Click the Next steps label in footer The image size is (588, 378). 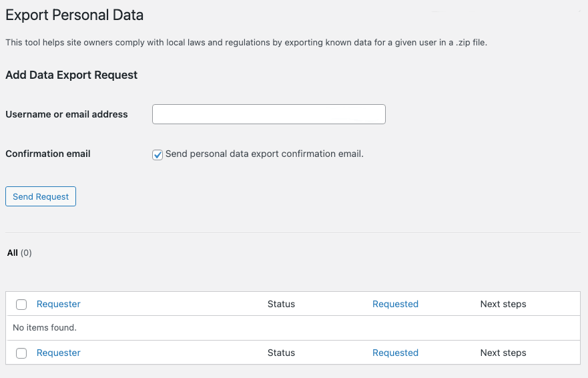tap(503, 353)
